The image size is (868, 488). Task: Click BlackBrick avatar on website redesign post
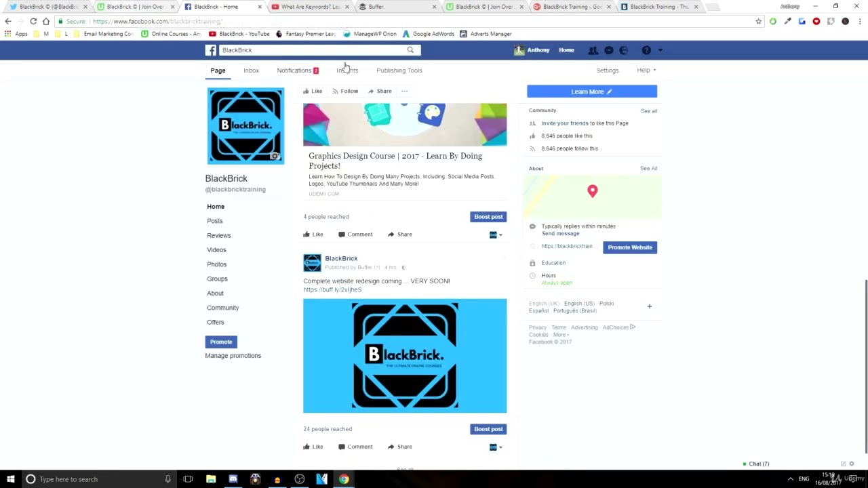[312, 262]
